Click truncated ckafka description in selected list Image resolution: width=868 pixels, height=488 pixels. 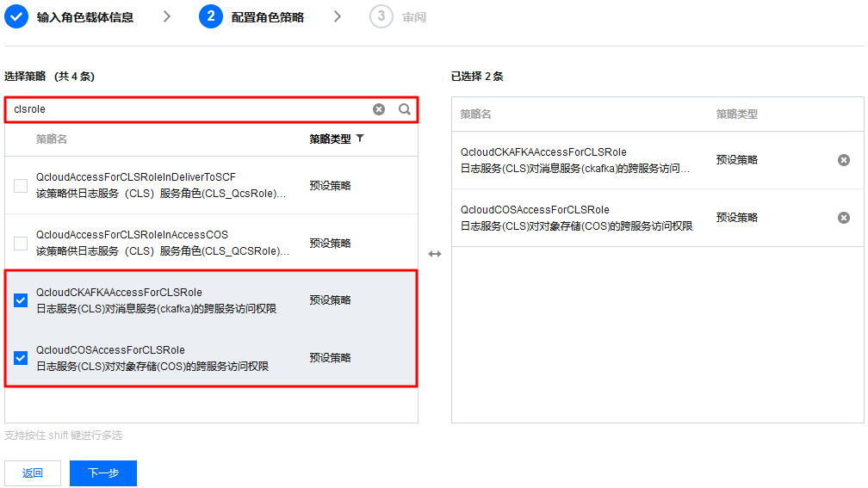[x=575, y=168]
